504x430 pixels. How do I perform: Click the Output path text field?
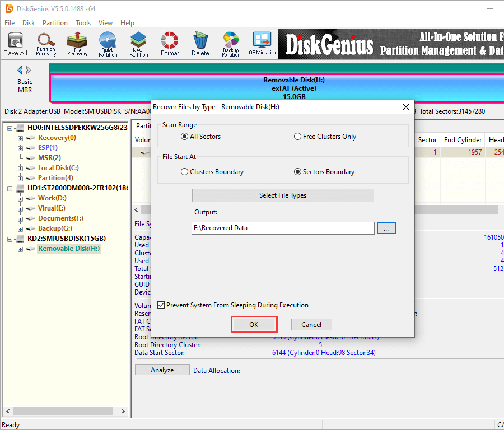click(x=282, y=228)
